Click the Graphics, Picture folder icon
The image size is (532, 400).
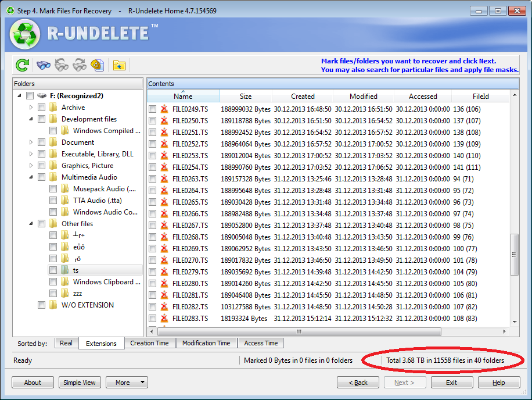click(53, 165)
